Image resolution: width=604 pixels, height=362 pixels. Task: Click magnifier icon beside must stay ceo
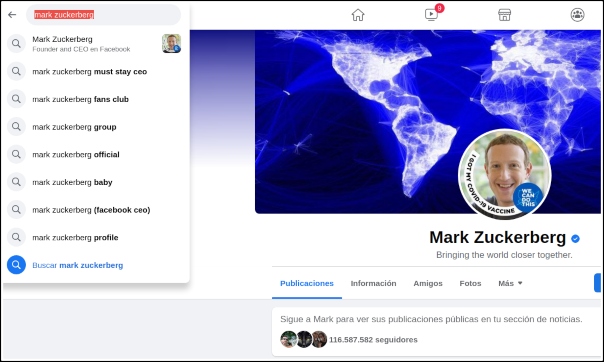(x=16, y=71)
